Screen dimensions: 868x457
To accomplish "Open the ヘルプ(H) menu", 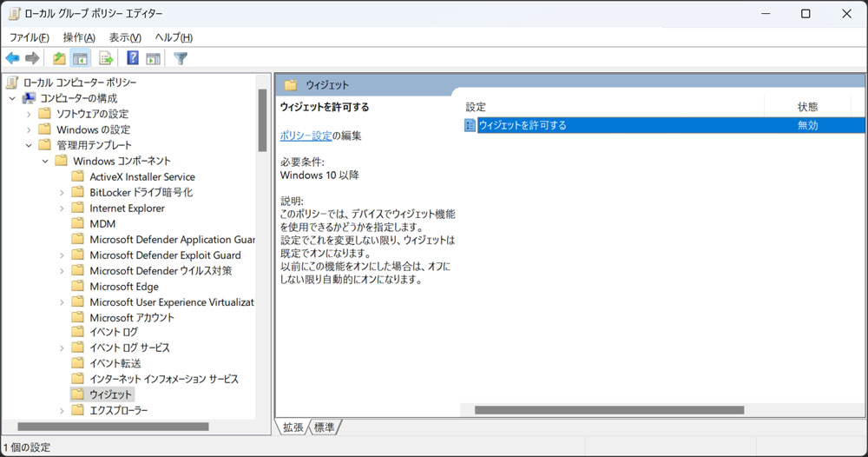I will pos(174,37).
